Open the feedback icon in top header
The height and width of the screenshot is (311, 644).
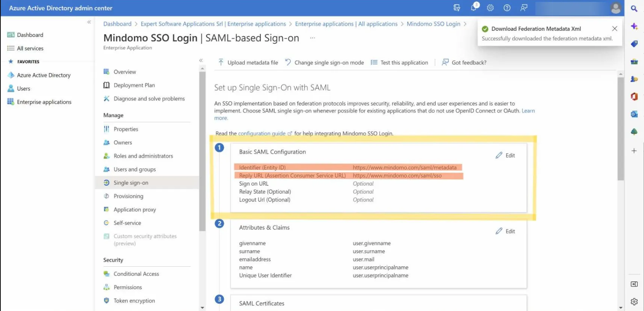524,8
